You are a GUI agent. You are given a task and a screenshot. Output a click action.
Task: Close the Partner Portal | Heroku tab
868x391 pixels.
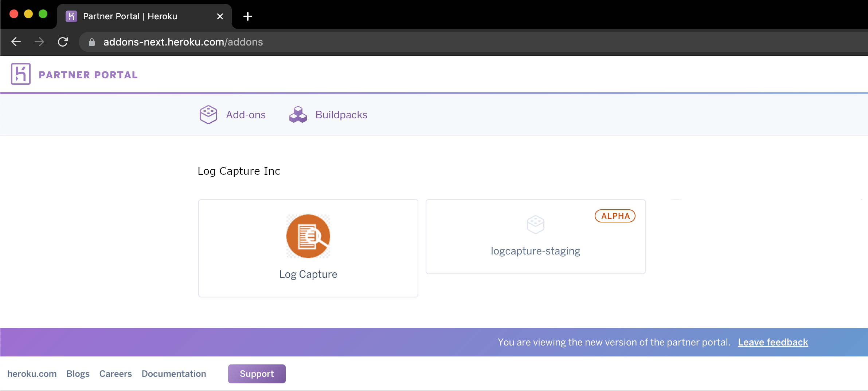tap(220, 16)
